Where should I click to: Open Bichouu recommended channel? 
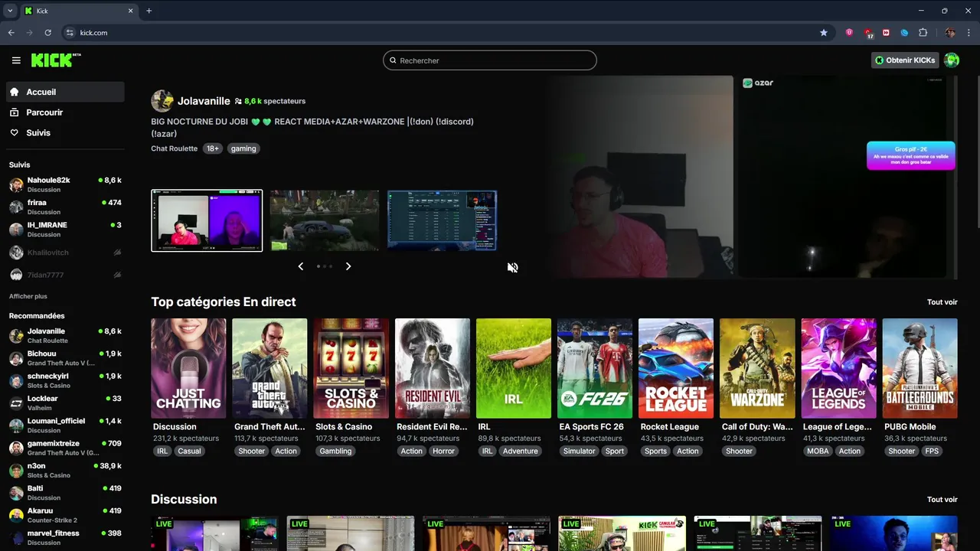point(65,358)
